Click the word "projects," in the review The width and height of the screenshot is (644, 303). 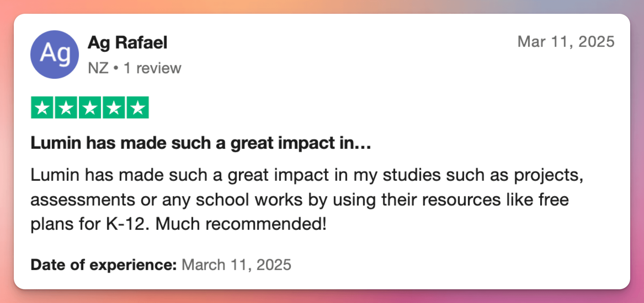[x=548, y=175]
